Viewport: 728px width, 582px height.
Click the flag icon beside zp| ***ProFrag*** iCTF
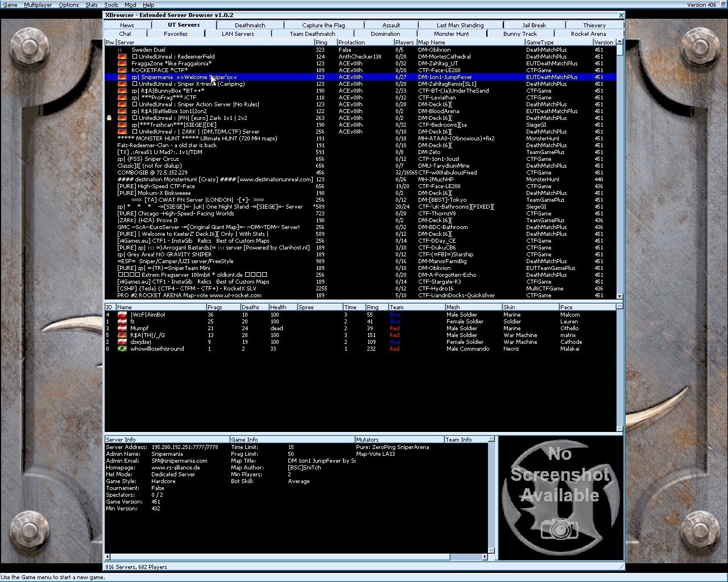(x=122, y=98)
